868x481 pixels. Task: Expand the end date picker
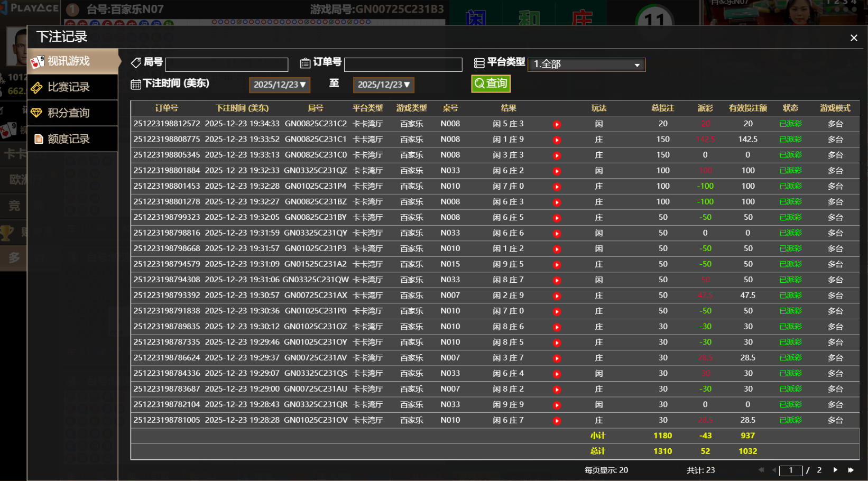click(384, 85)
